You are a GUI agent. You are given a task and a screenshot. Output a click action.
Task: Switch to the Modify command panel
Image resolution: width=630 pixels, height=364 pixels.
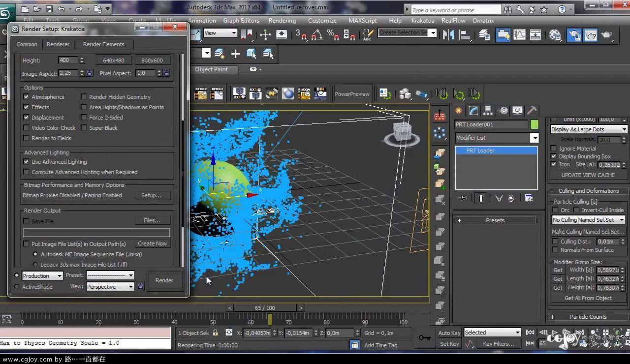coord(473,110)
